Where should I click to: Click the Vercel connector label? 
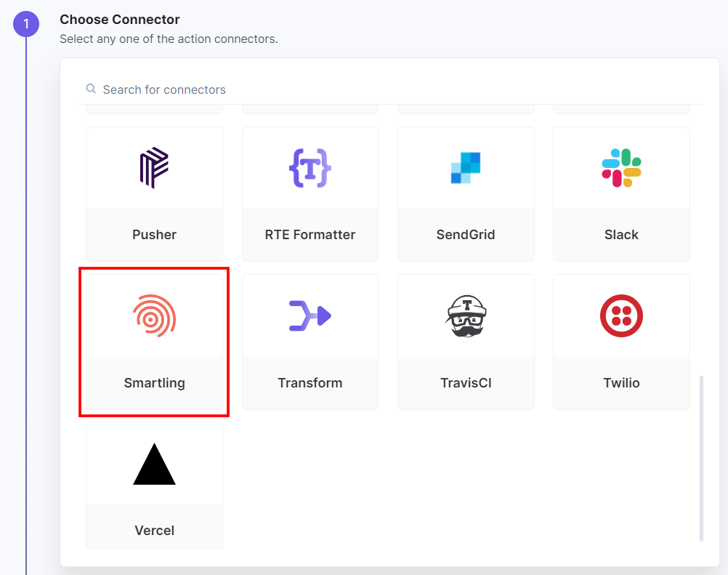(154, 530)
